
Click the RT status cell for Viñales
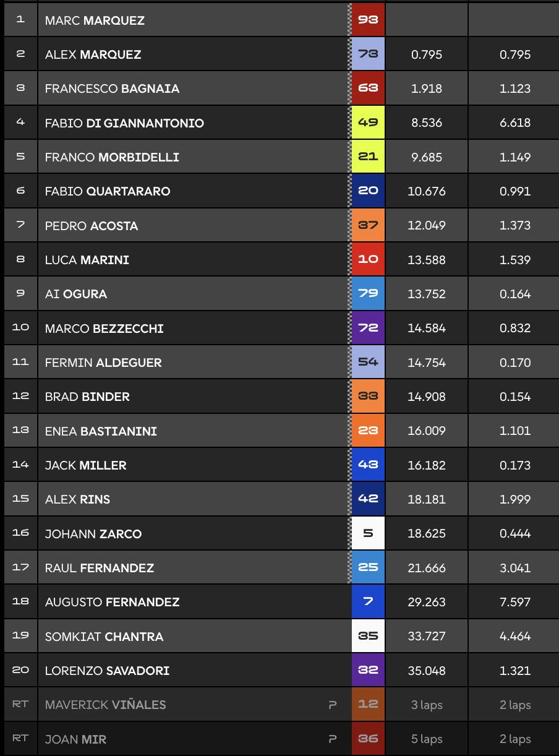[x=20, y=705]
